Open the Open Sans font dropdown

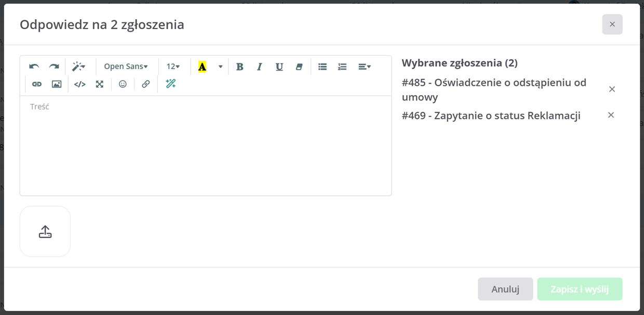coord(126,67)
